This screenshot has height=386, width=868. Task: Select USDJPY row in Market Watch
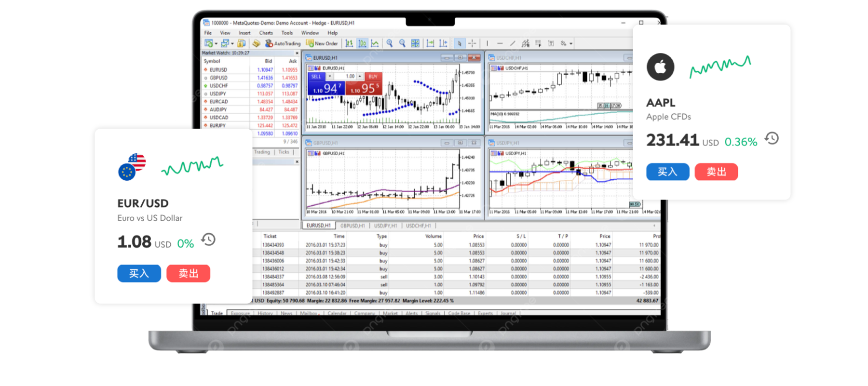click(x=250, y=93)
